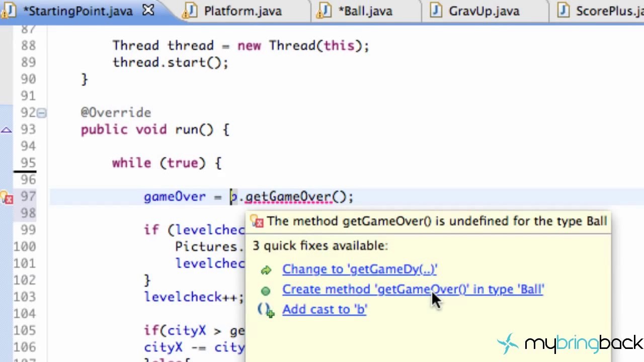Click the gameOver variable on line 97
This screenshot has height=362, width=644.
(175, 197)
